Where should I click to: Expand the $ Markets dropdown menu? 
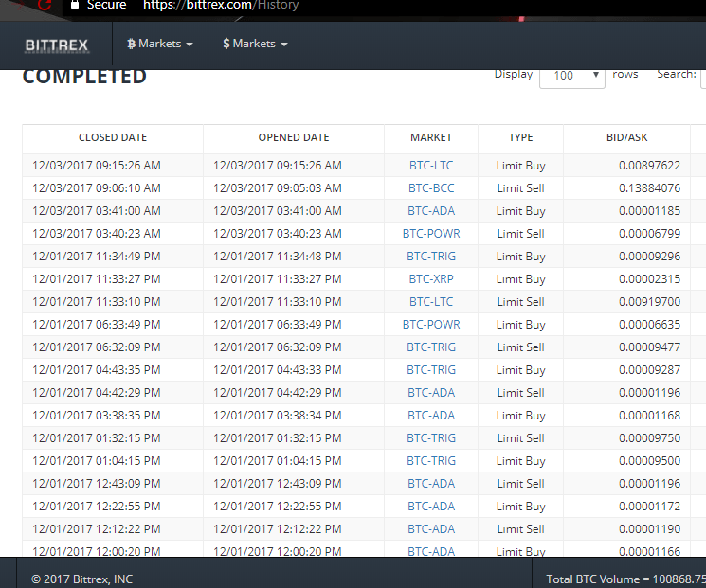255,44
